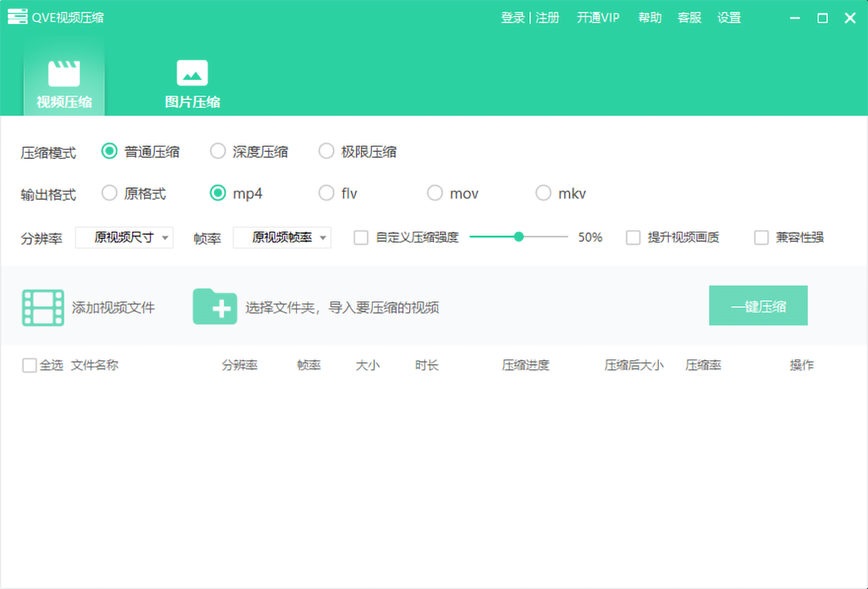Click the 压缩率 column header

(x=704, y=365)
